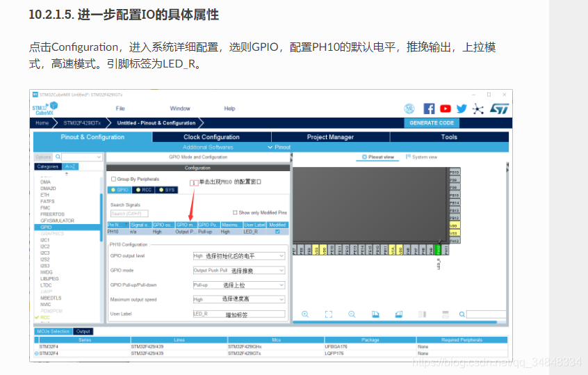Expand the Pinout dropdown menu
The width and height of the screenshot is (588, 375).
coord(279,147)
